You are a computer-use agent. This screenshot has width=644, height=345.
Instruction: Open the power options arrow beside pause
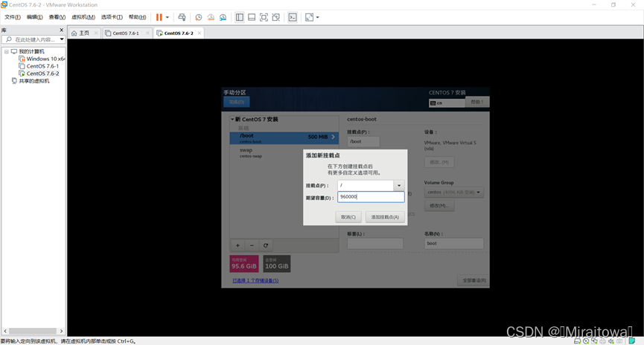[168, 17]
